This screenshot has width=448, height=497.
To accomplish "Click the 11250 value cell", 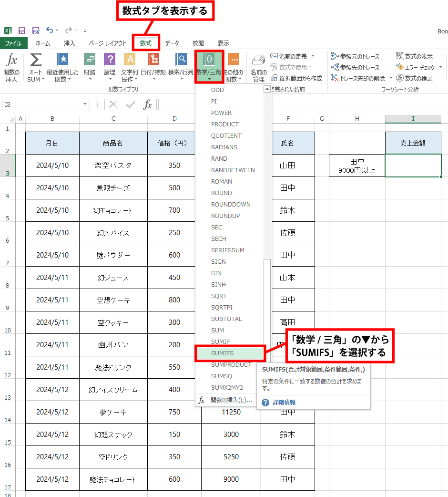I will [x=231, y=412].
